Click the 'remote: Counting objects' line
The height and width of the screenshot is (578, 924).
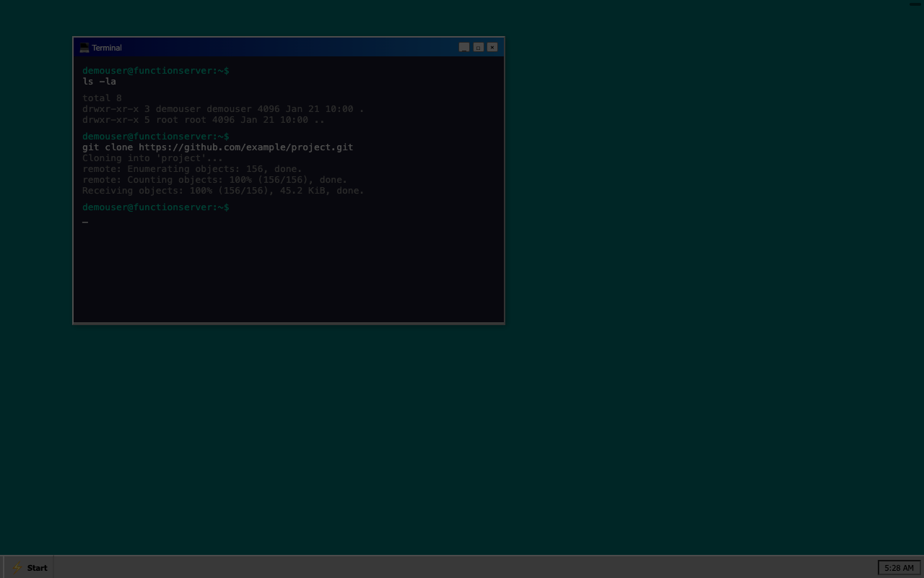point(214,179)
